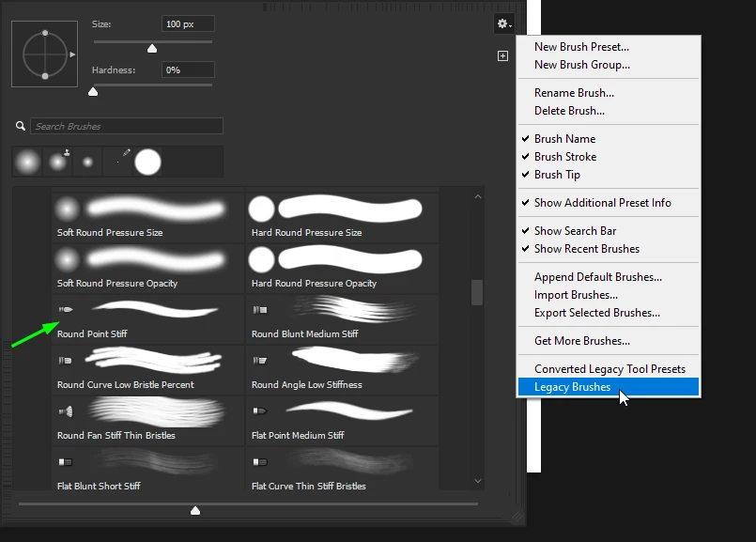
Task: Click the create new brush plus icon
Action: click(x=502, y=56)
